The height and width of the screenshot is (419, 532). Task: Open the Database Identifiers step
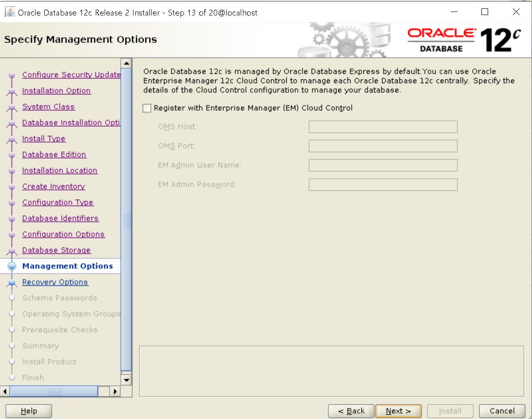(x=60, y=218)
